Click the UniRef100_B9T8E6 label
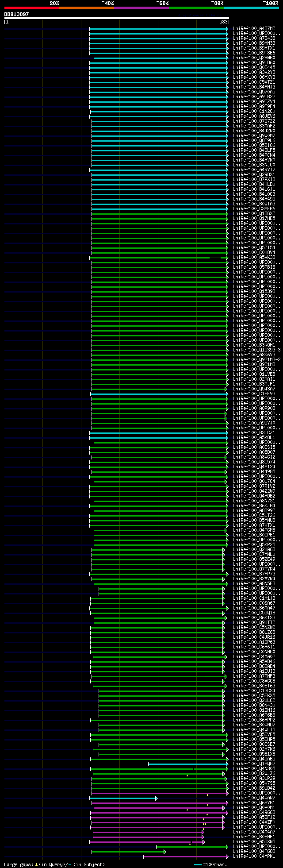The height and width of the screenshot is (868, 283). pyautogui.click(x=254, y=53)
